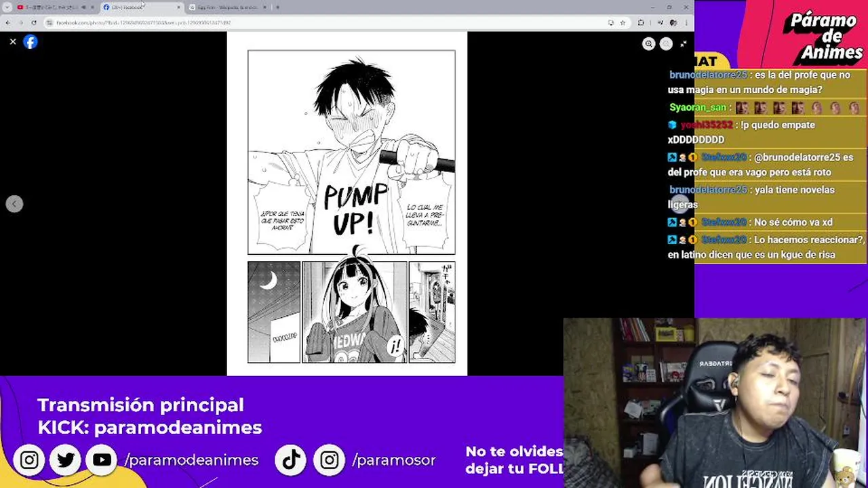The image size is (868, 488).
Task: Click the TikTok icon
Action: coord(291,460)
